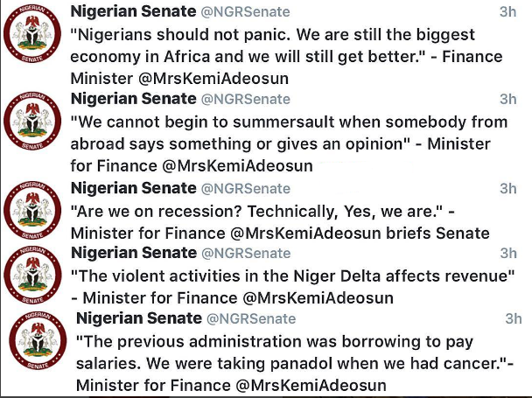532x398 pixels.
Task: Click 'Nigerian Senate' name above the 'should not panic' tweet
Action: [132, 11]
